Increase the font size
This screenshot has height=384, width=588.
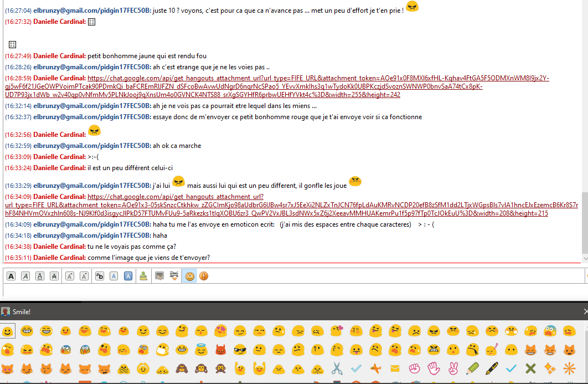tap(70, 277)
